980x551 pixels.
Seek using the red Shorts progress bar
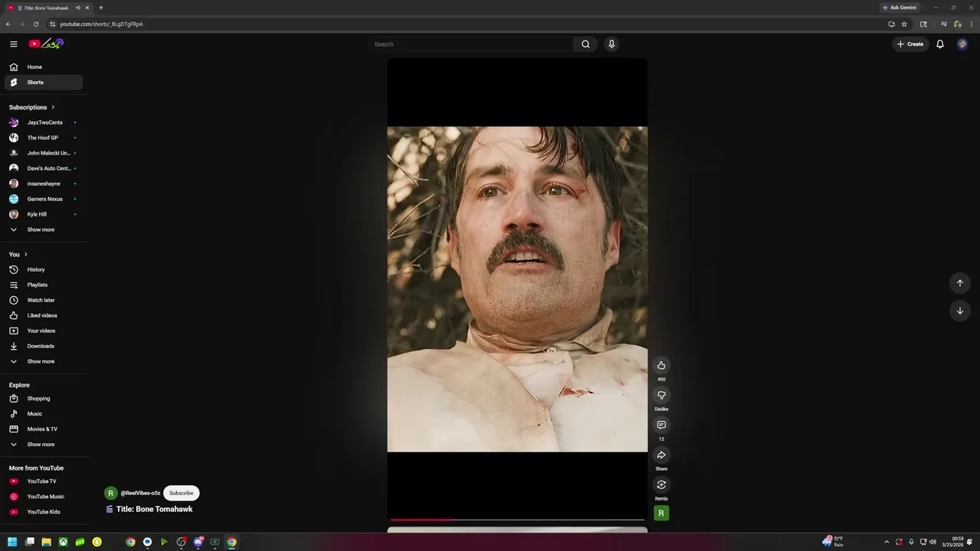[518, 520]
